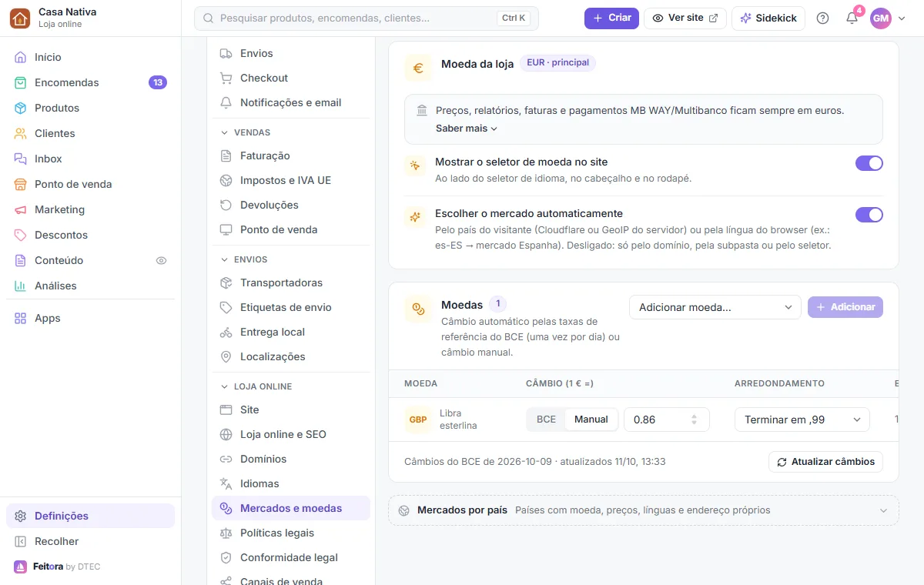Viewport: 924px width, 585px height.
Task: Select Manual exchange mode for GBP
Action: [591, 420]
